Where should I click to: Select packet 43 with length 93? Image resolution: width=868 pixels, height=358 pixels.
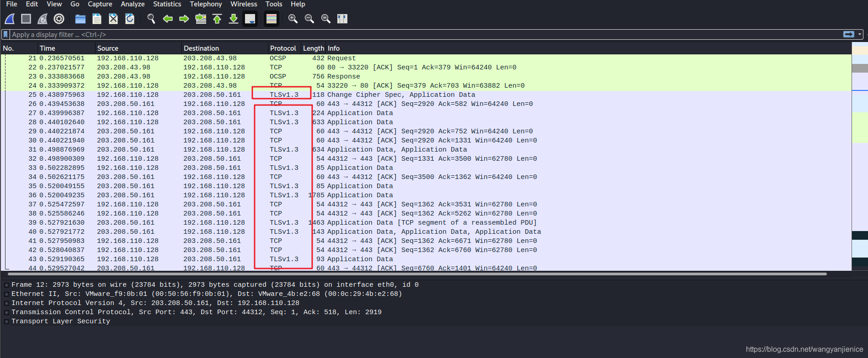(426, 259)
